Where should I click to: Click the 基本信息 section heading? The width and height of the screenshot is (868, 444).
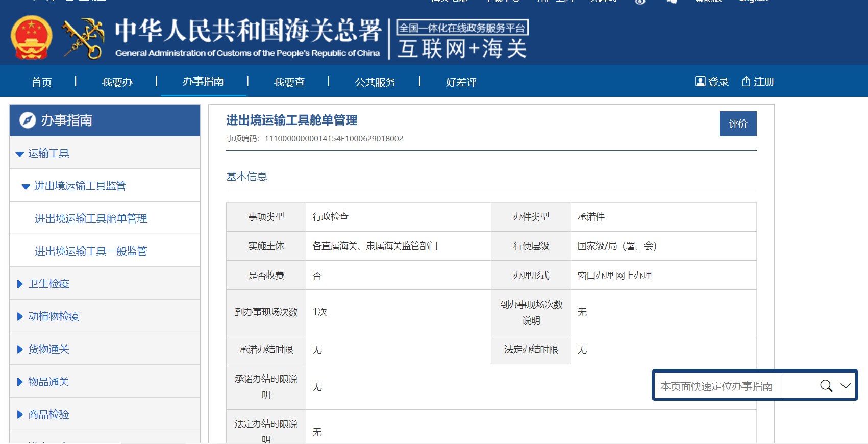[x=246, y=177]
